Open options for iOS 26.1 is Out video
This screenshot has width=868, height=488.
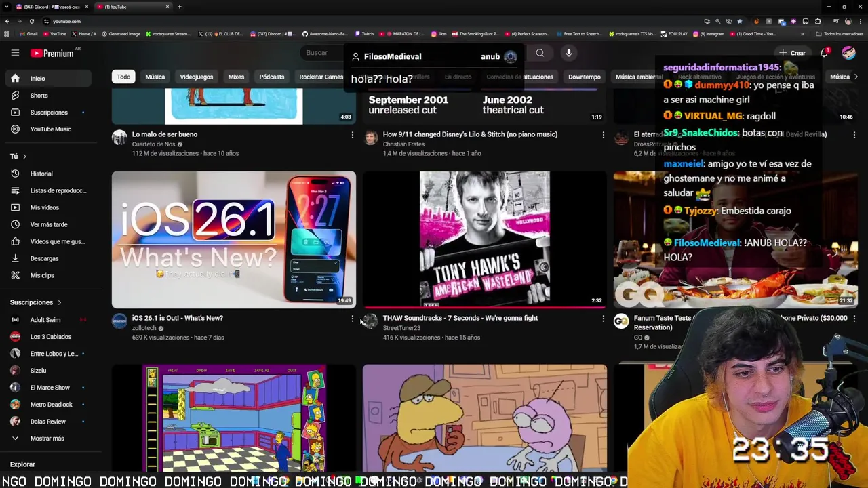click(x=352, y=319)
